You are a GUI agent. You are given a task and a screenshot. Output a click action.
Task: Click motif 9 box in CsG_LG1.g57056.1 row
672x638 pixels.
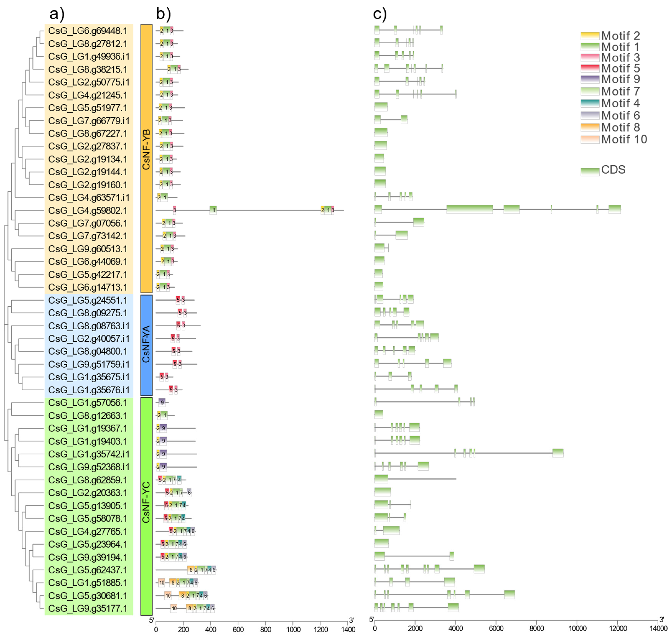pyautogui.click(x=162, y=403)
